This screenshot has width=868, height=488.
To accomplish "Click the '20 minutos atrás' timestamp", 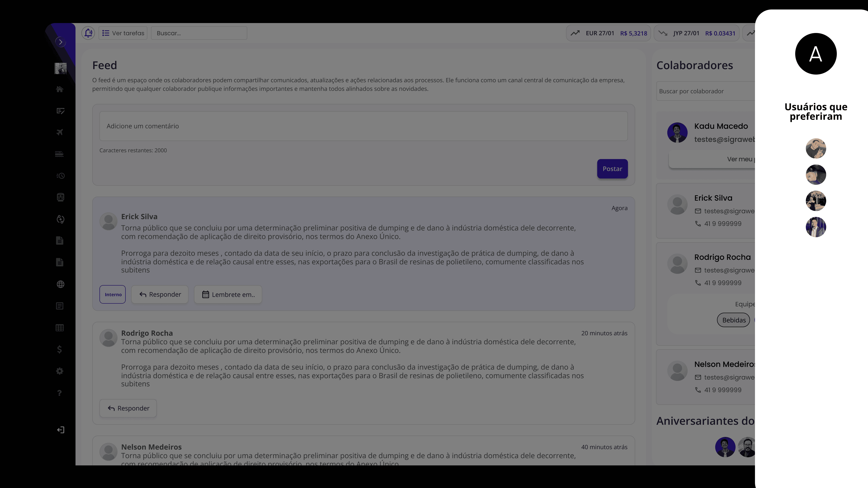I will point(604,333).
